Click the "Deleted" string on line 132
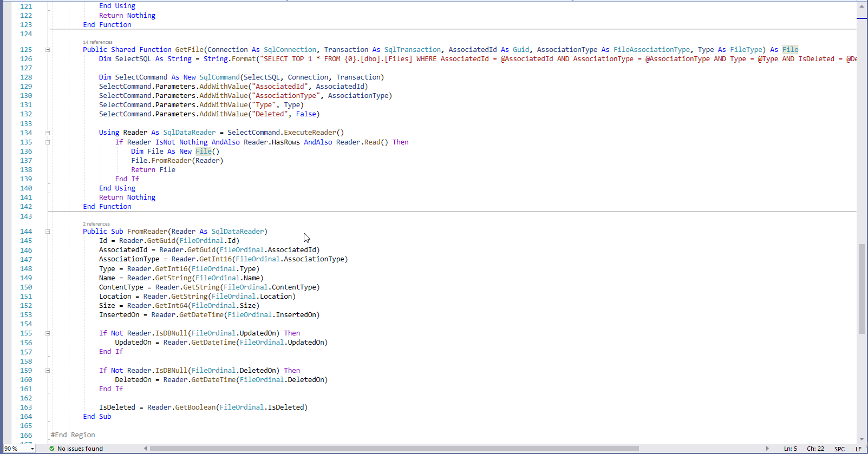 270,114
